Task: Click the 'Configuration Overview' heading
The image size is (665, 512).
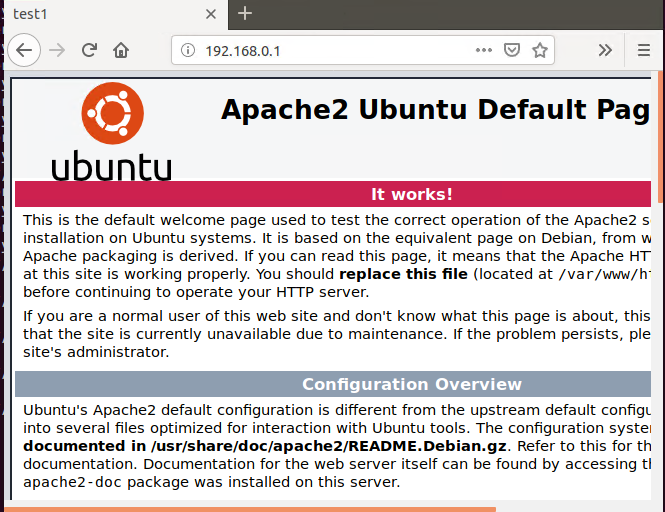Action: click(x=411, y=384)
